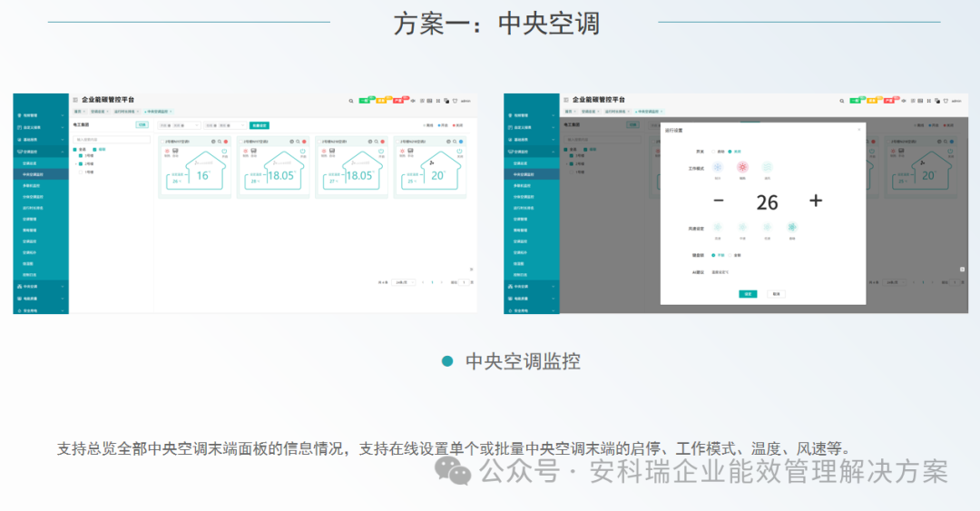This screenshot has width=980, height=511.
Task: Click the heating sun icon on the 16° card
Action: click(x=167, y=151)
